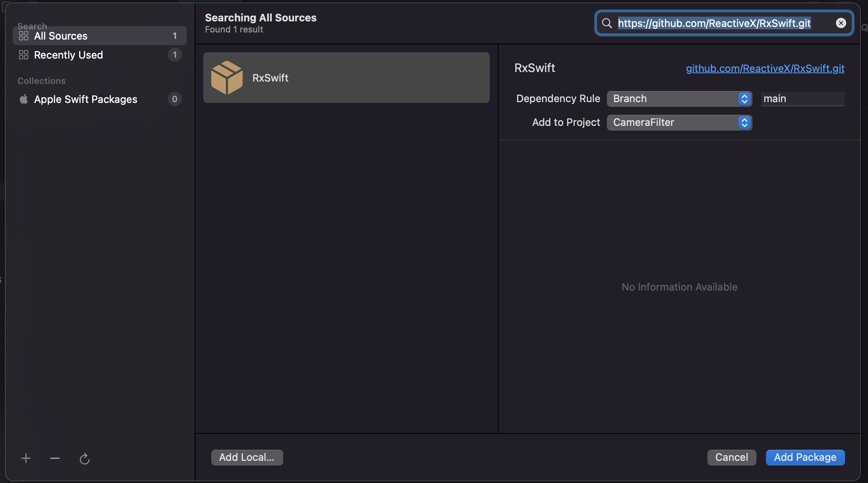Click grid icon beside All Sources
The width and height of the screenshot is (868, 483).
coord(24,36)
